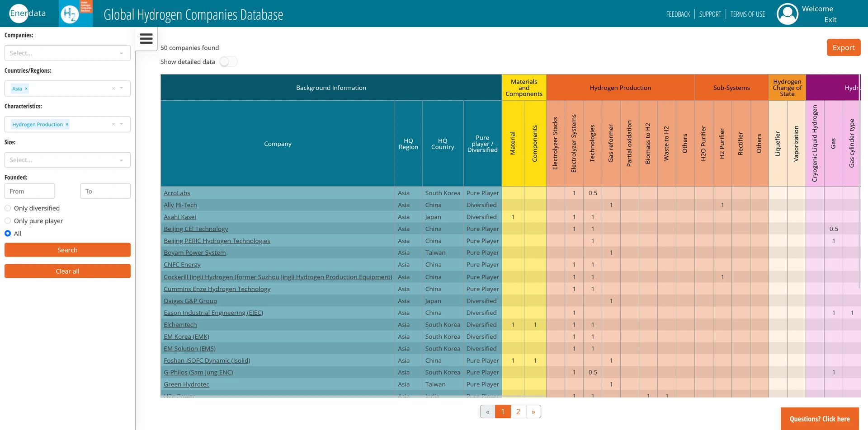Open the Companies dropdown arrow

(x=121, y=53)
